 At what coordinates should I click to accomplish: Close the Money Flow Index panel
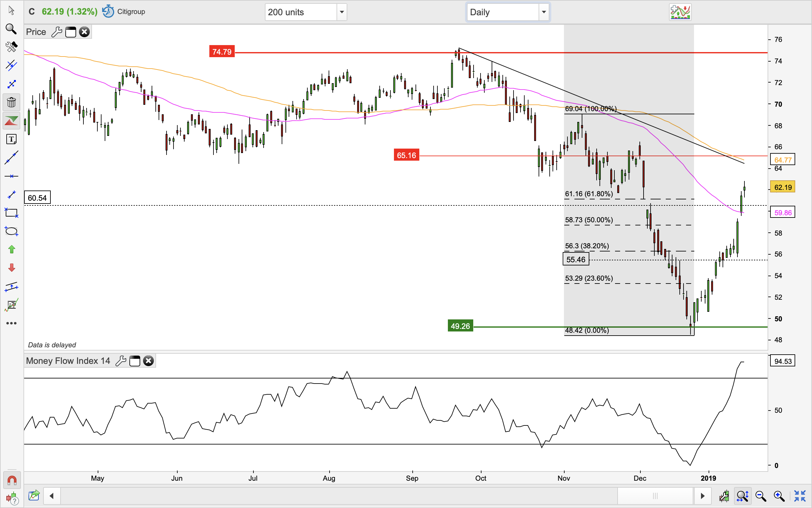(x=148, y=361)
